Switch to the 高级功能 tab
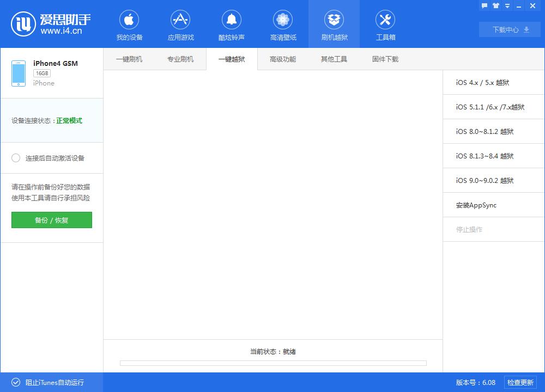545x392 pixels. pyautogui.click(x=283, y=59)
